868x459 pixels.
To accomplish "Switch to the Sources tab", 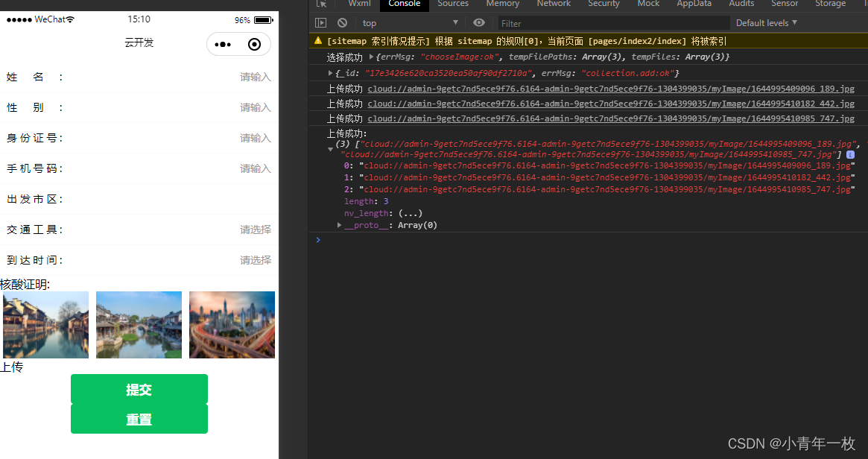I will click(x=453, y=4).
